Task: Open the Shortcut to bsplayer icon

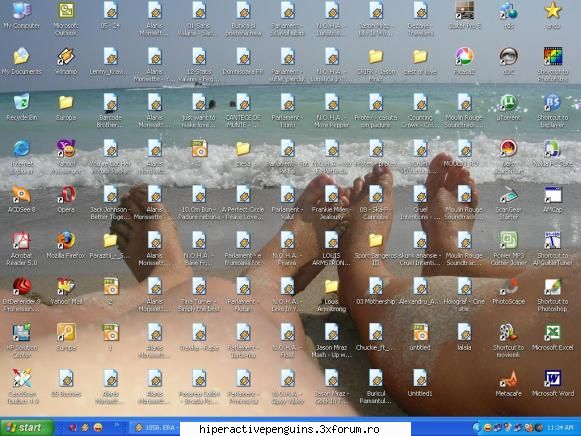Action: point(553,111)
